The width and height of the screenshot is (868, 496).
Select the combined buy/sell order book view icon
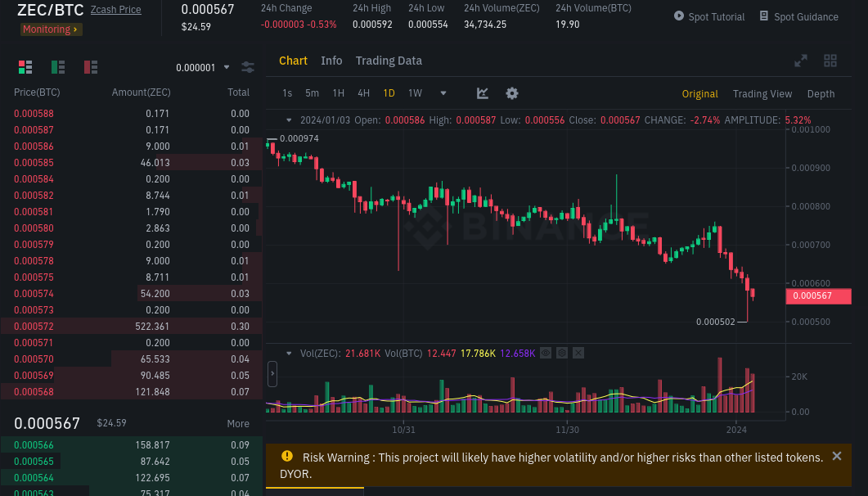pos(25,67)
